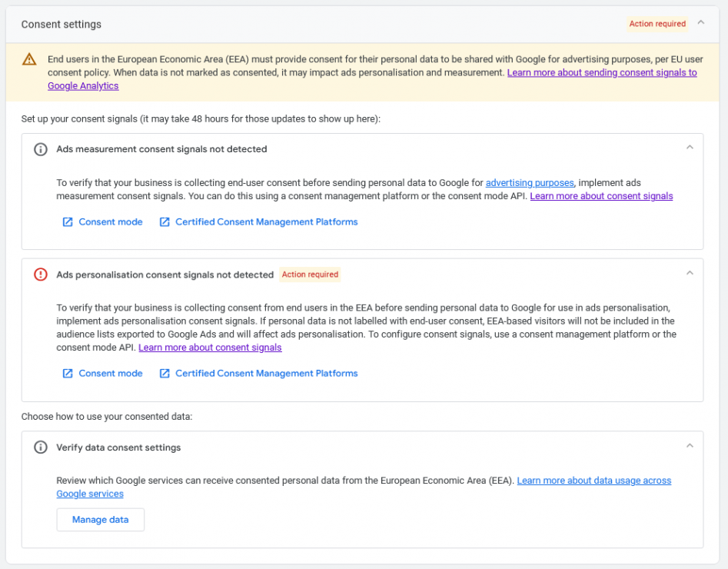Click external-link icon for Consent mode under Ads personalisation
Screen dimensions: 728x569
click(68, 374)
